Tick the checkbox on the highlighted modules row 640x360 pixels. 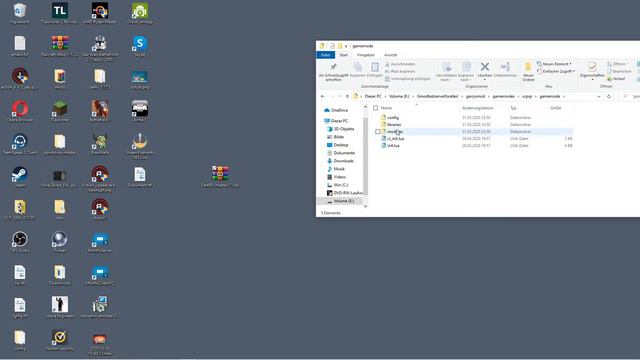[x=378, y=131]
